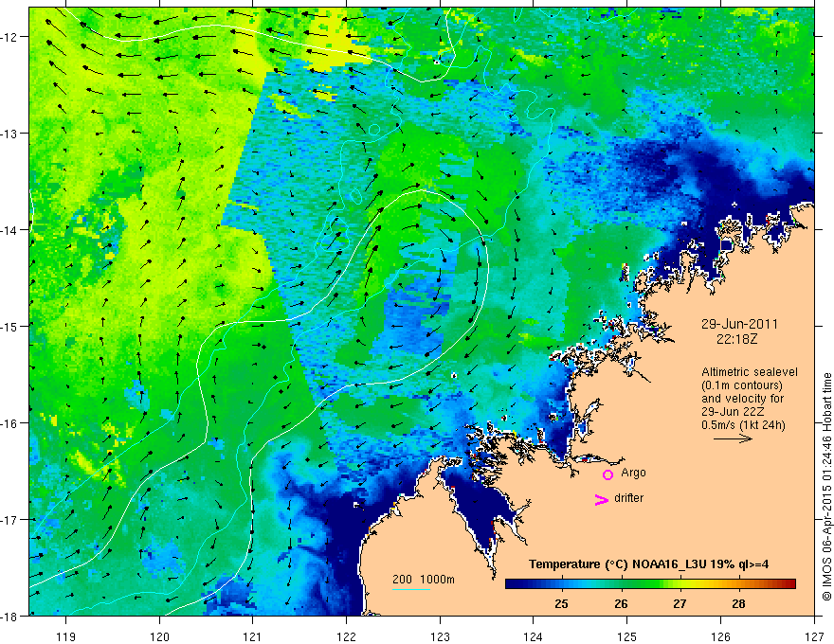
Task: Click latitude axis label -15
Action: pos(10,326)
